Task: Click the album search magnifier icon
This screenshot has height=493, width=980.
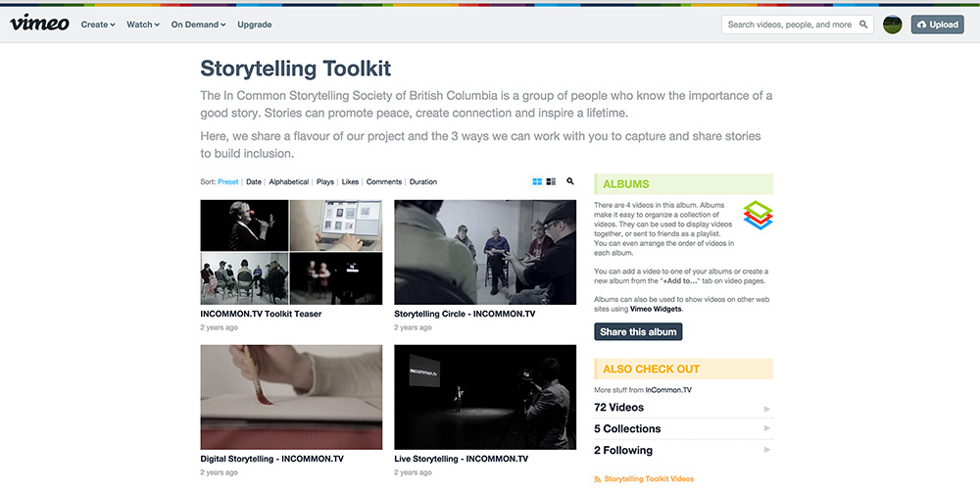Action: click(x=570, y=181)
